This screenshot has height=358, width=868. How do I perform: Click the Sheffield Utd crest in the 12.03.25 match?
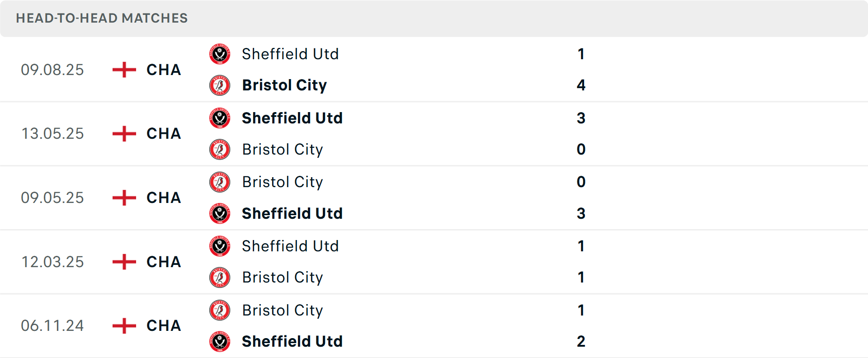220,246
